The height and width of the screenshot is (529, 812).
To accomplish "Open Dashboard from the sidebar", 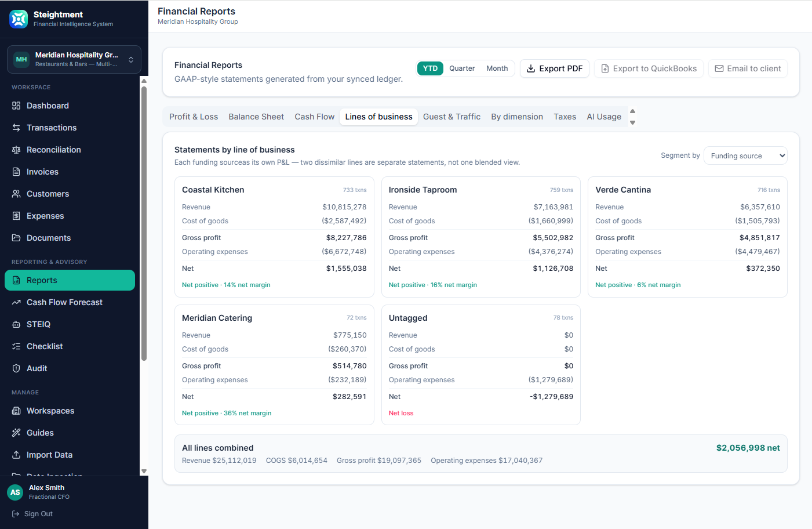I will tap(70, 106).
